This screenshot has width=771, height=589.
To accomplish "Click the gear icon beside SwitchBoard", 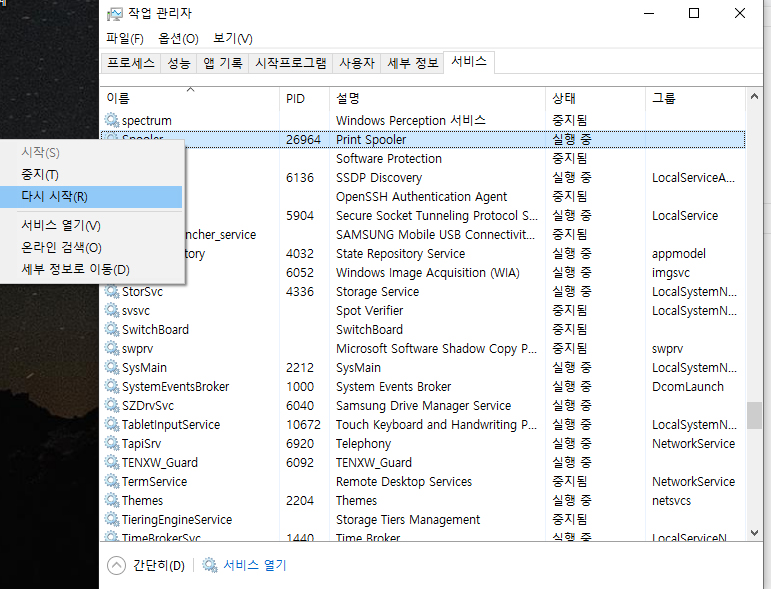I will (112, 329).
